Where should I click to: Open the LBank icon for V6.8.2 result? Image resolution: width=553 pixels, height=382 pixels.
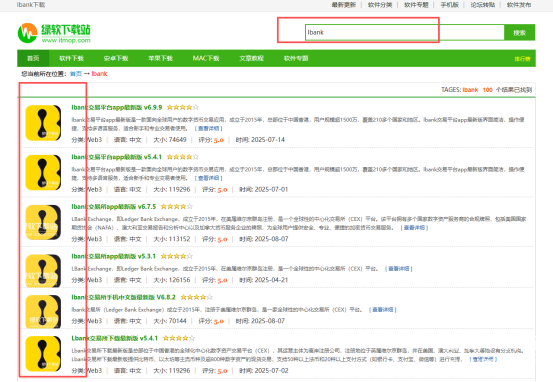click(43, 312)
